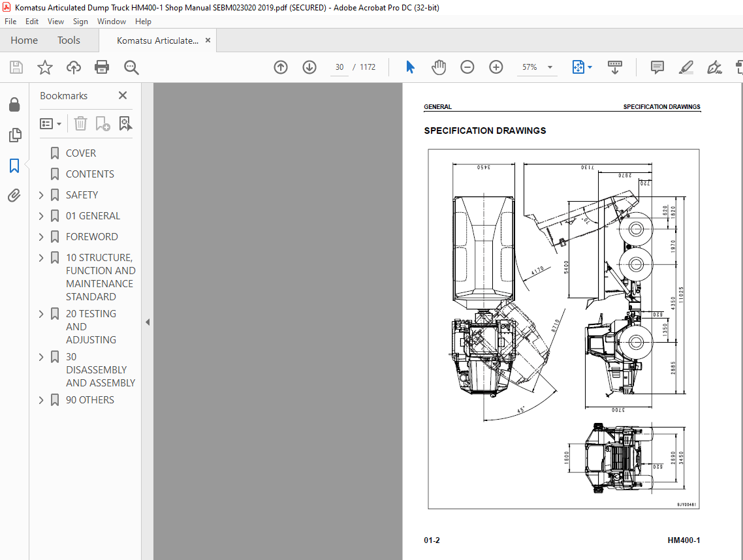This screenshot has height=560, width=743.
Task: Go to next page arrow
Action: coord(309,67)
